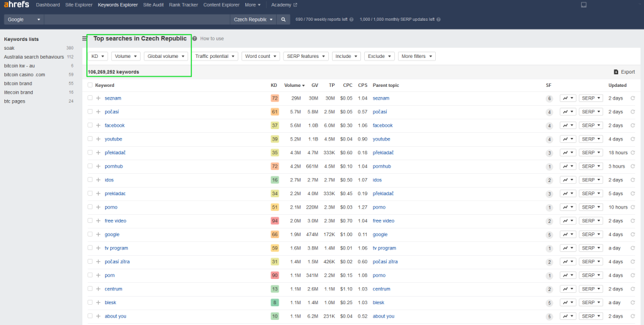The width and height of the screenshot is (644, 325).
Task: Add idos keyword with plus icon
Action: [98, 180]
